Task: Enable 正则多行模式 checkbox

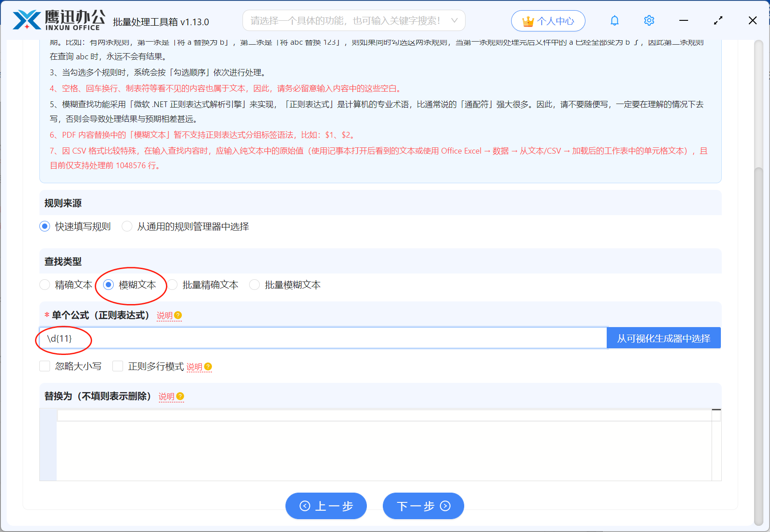Action: (117, 366)
